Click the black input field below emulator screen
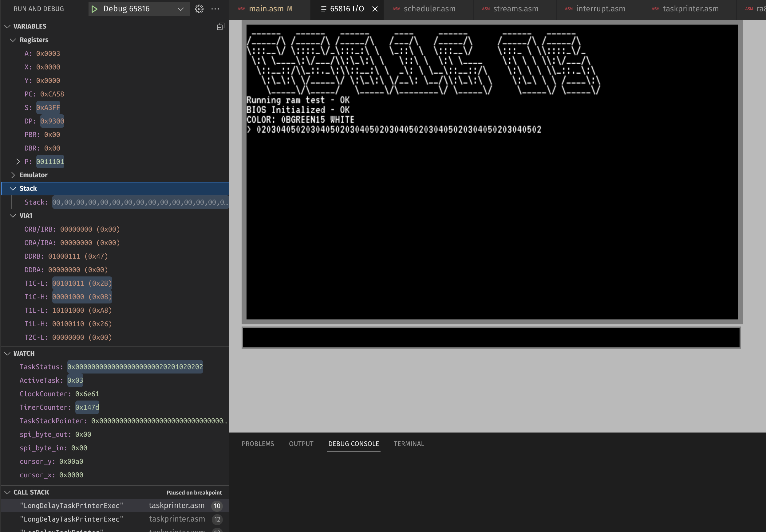The width and height of the screenshot is (766, 532). pyautogui.click(x=491, y=337)
